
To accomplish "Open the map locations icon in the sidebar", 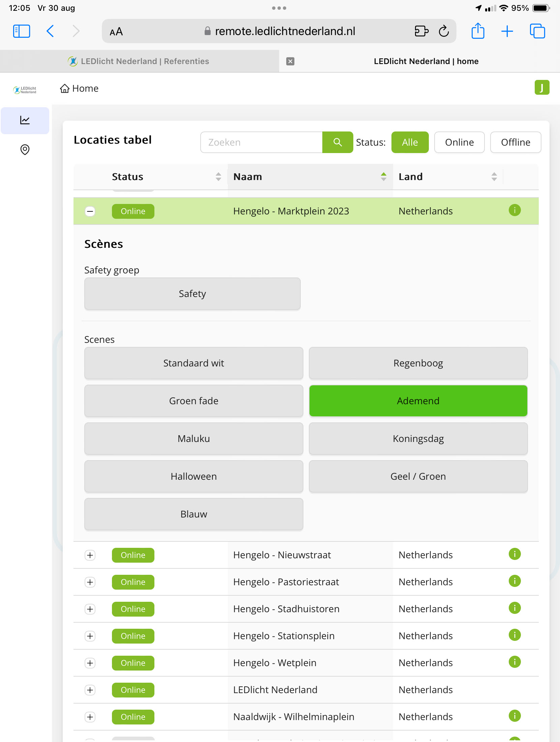I will [25, 150].
